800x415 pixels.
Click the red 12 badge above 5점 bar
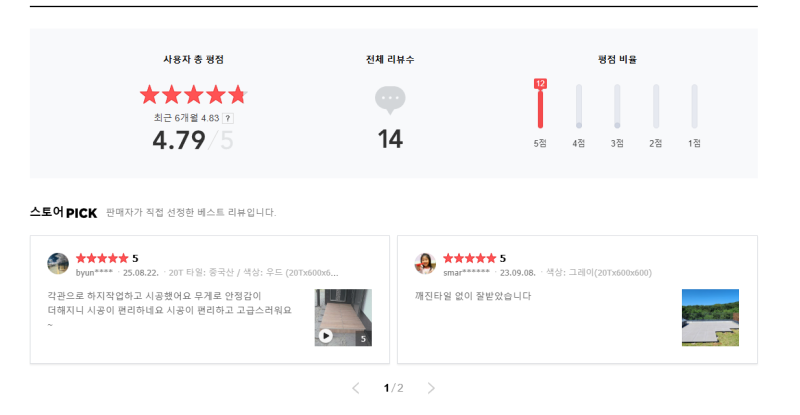click(540, 84)
